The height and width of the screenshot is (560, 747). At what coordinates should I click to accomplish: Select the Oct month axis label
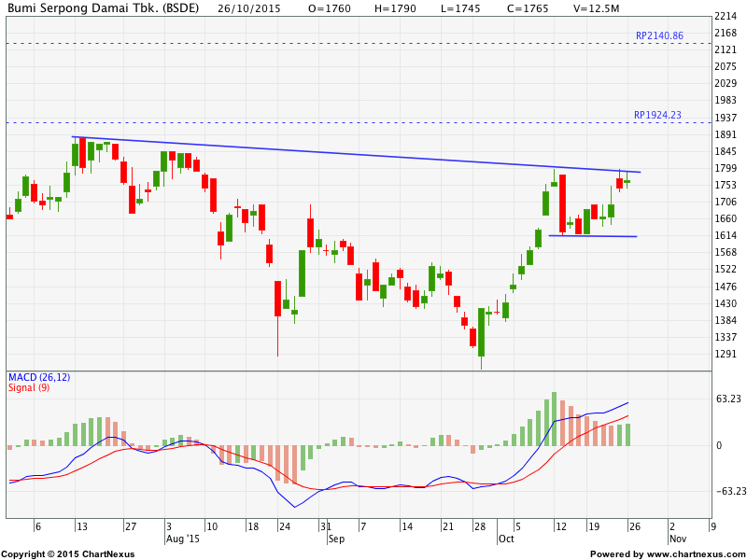click(x=506, y=539)
